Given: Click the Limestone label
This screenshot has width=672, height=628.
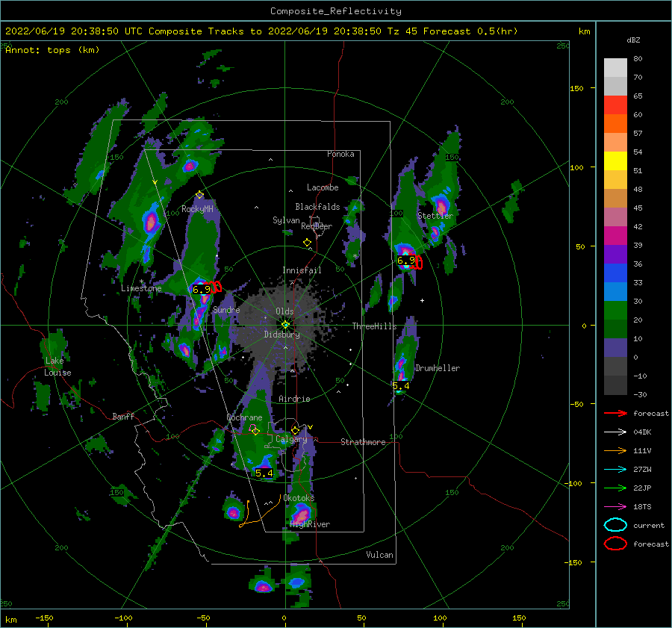Looking at the screenshot, I should [141, 288].
